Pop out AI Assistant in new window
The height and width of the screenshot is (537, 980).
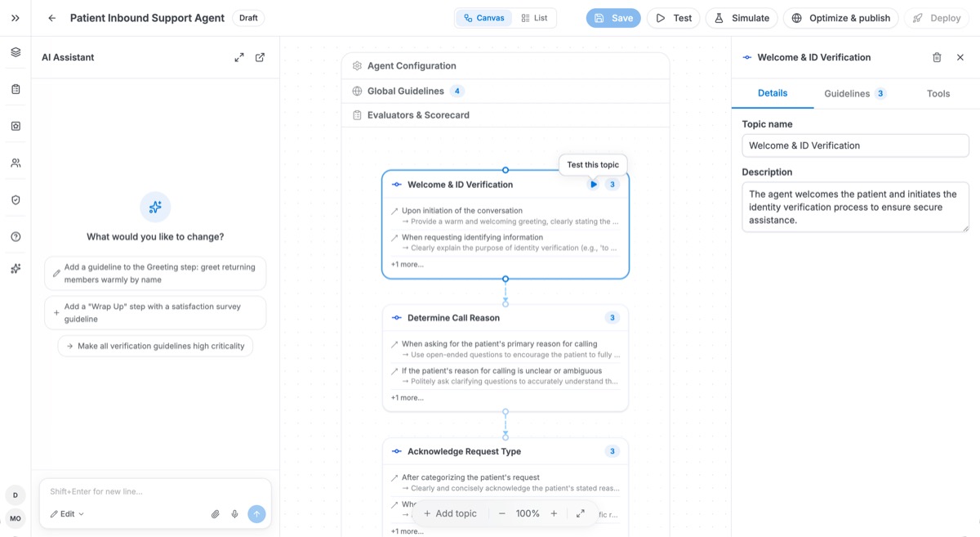[x=260, y=57]
